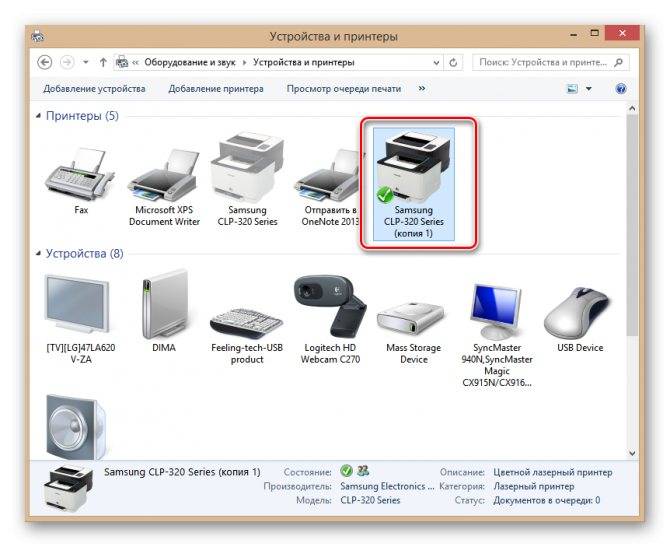Open the help question mark icon
Image resolution: width=670 pixels, height=547 pixels.
621,88
